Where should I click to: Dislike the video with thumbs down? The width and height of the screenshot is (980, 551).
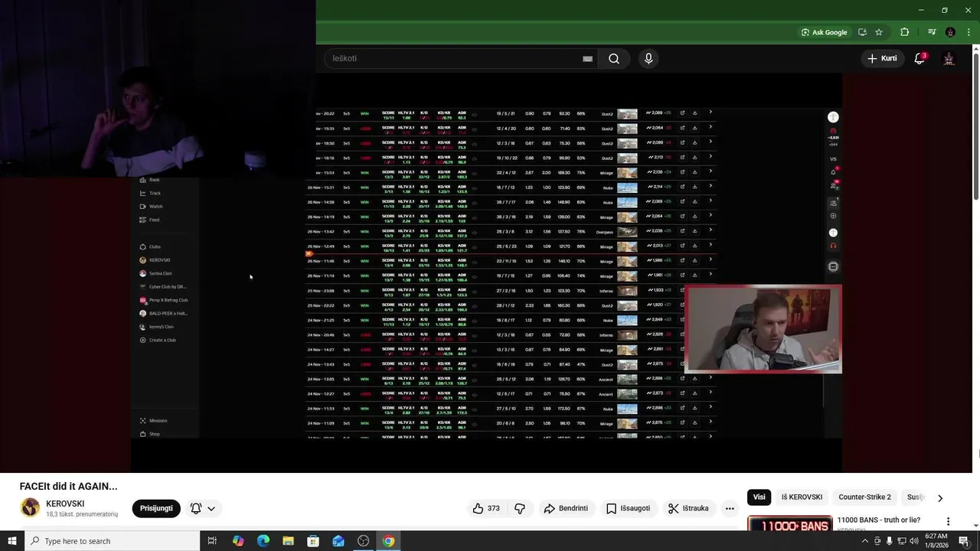[x=520, y=508]
